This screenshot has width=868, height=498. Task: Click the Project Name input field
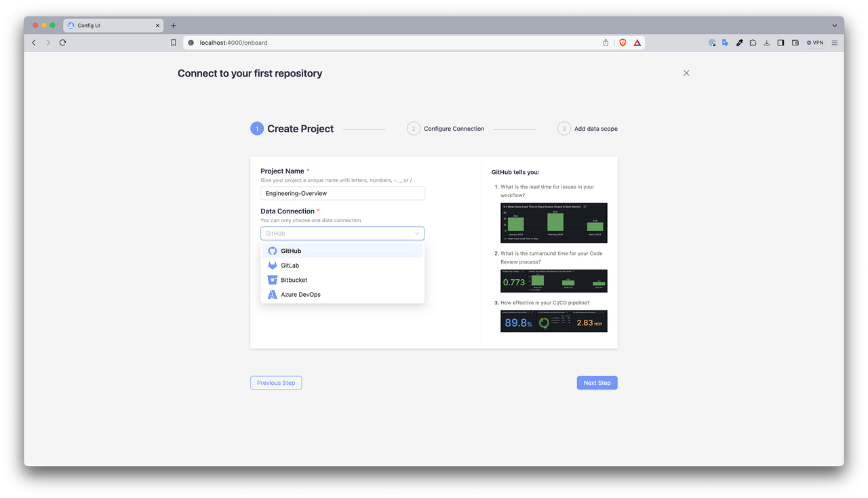tap(342, 194)
